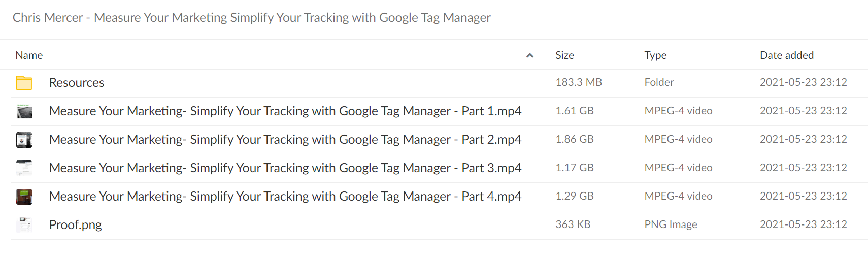868x257 pixels.
Task: Sort files by the Name column header
Action: (x=29, y=55)
